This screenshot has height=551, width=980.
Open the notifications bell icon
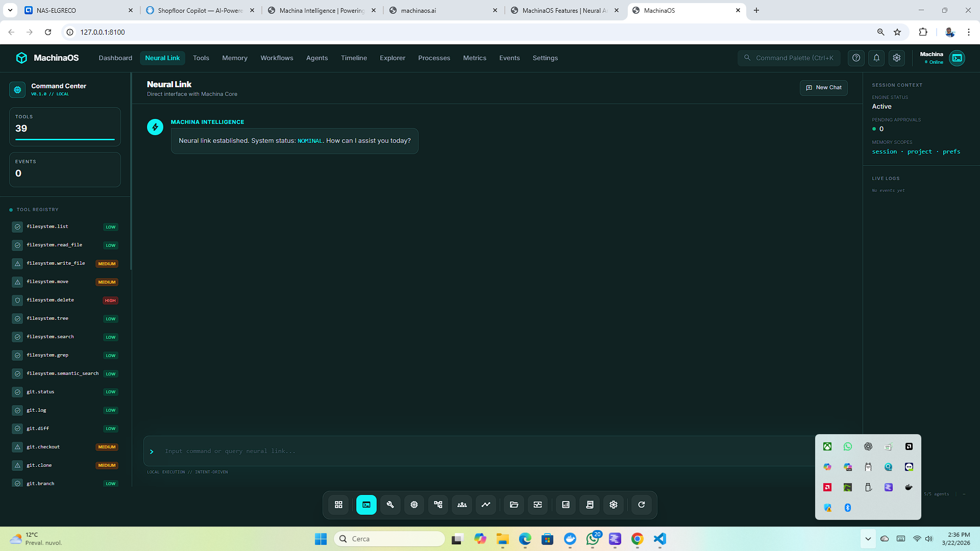pyautogui.click(x=876, y=58)
